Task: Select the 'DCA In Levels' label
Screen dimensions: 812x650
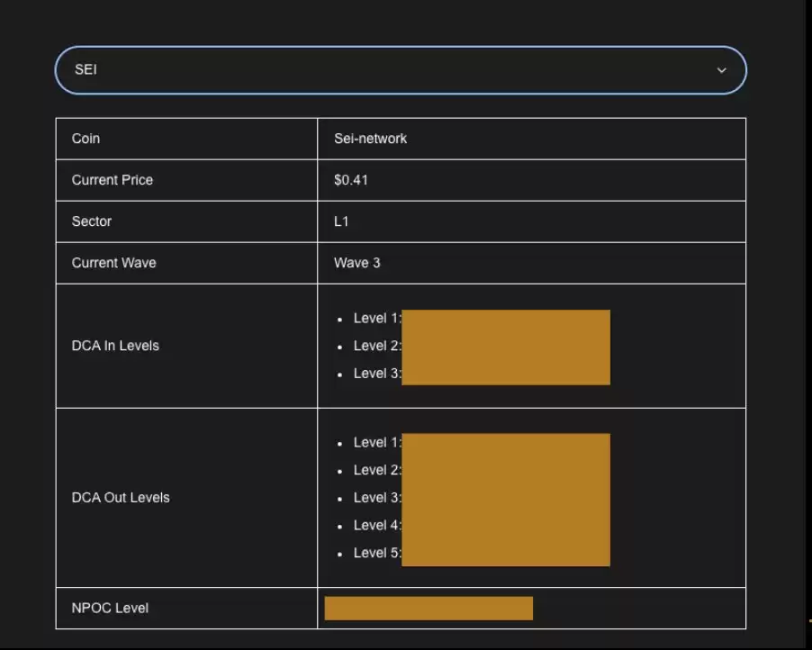Action: 115,346
